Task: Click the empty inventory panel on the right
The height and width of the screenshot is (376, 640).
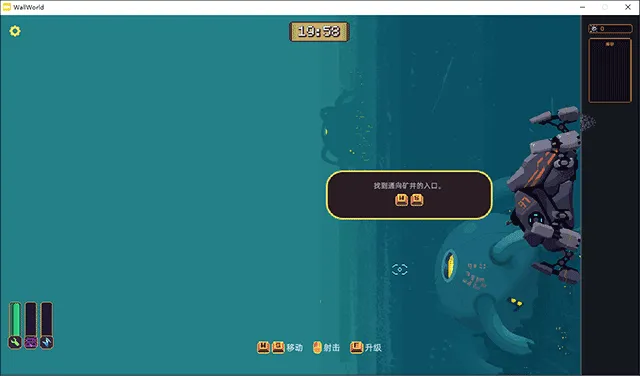Action: (x=610, y=71)
